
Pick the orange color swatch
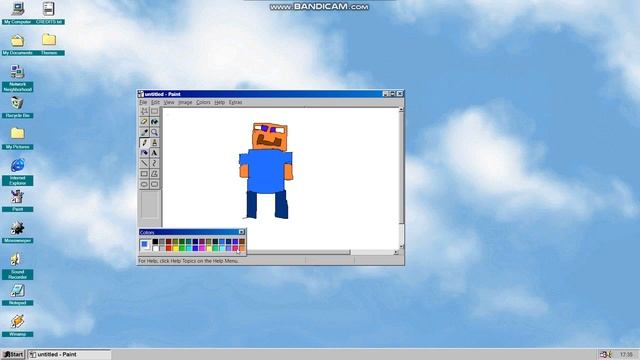(242, 249)
